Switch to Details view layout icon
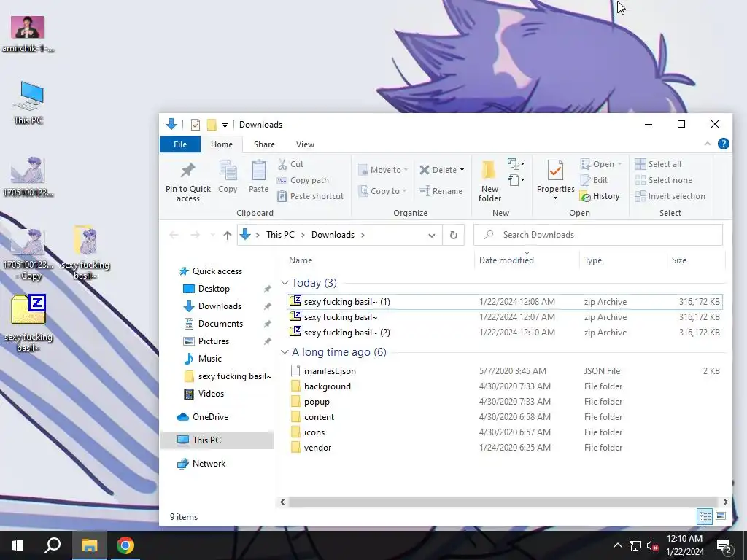The width and height of the screenshot is (747, 560). click(705, 516)
